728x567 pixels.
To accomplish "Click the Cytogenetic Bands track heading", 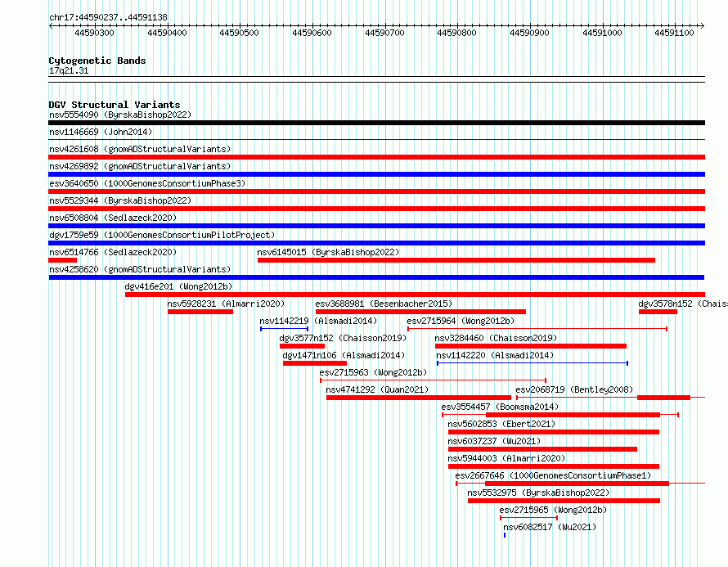I will (97, 61).
